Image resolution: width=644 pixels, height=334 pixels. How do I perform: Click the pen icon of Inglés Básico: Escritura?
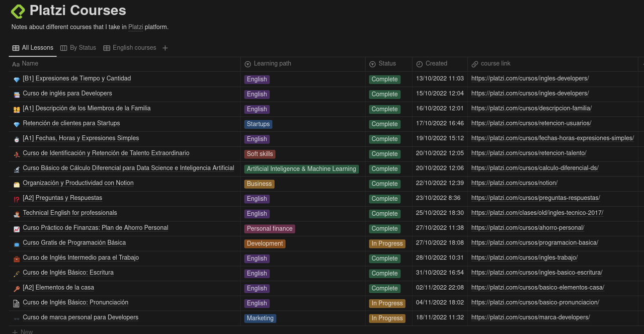point(17,274)
